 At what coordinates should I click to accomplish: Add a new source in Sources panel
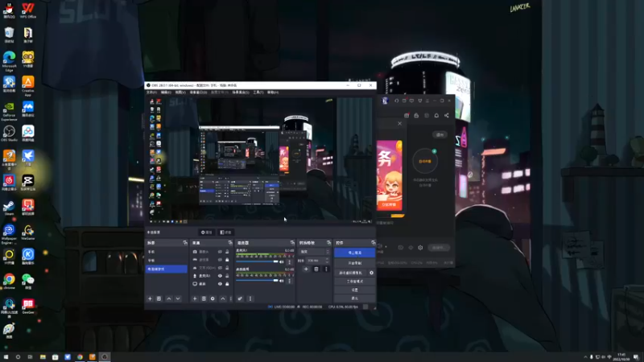pyautogui.click(x=195, y=298)
